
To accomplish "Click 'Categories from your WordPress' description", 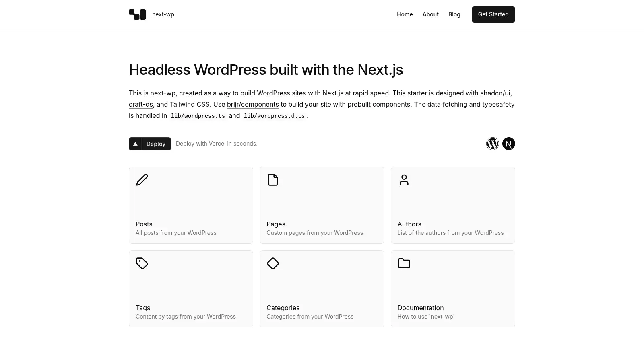I will (310, 317).
